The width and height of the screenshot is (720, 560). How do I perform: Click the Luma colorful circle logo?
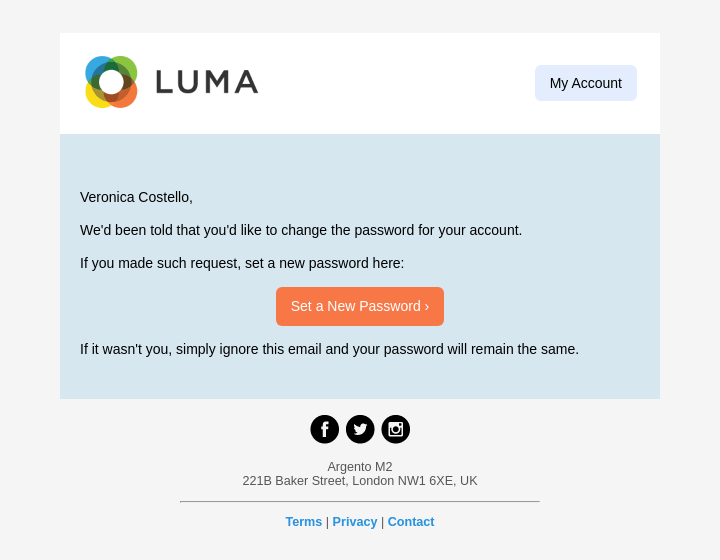111,82
